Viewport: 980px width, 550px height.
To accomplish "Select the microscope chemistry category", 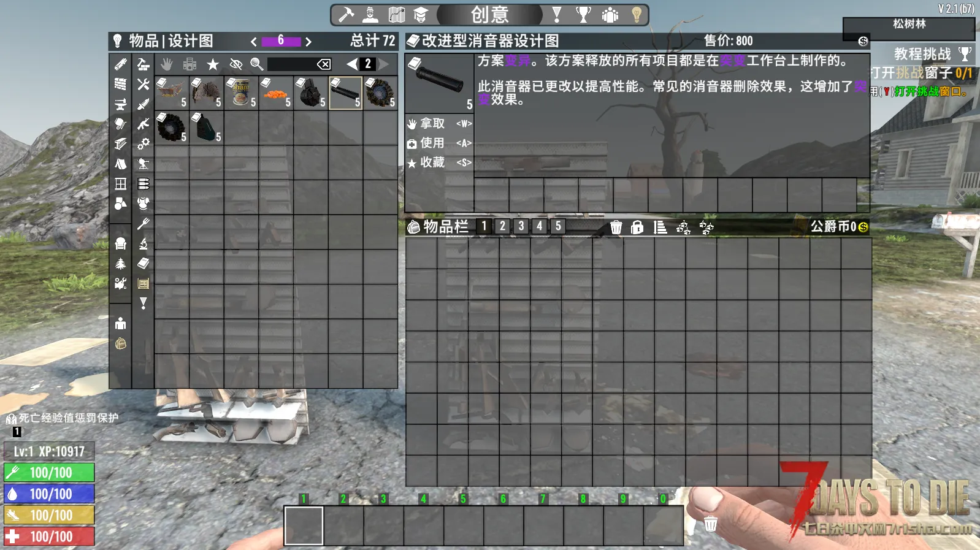I will (144, 244).
